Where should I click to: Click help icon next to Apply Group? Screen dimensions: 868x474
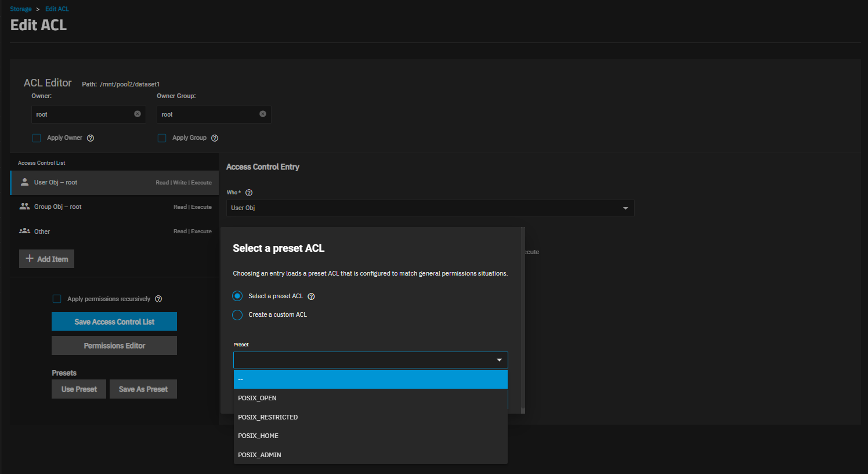point(215,138)
